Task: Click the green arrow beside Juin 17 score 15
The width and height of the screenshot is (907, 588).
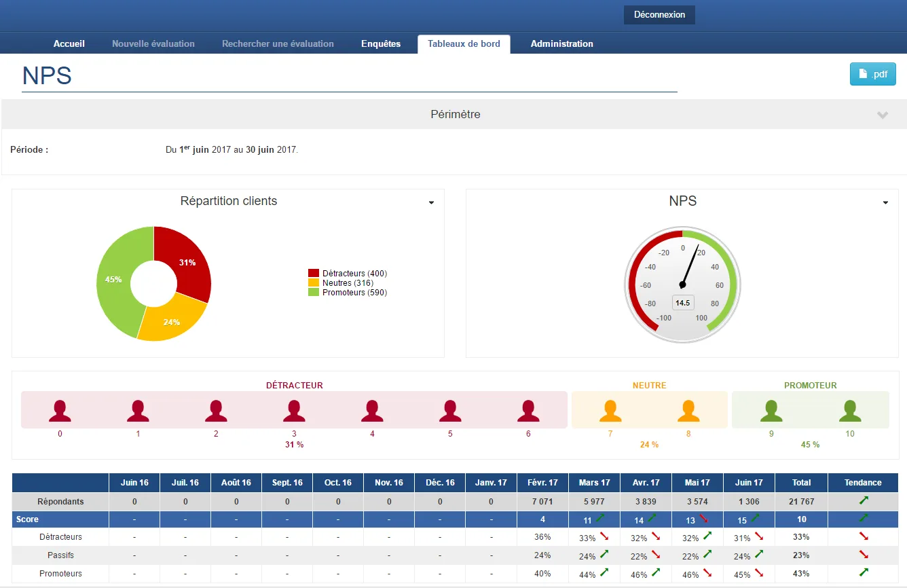Action: 755,518
